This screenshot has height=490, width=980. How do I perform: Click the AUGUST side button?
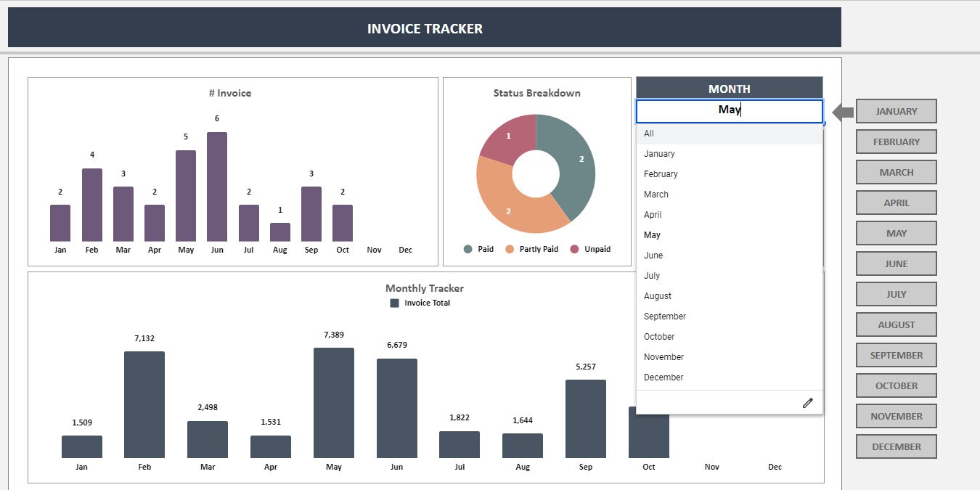coord(897,324)
